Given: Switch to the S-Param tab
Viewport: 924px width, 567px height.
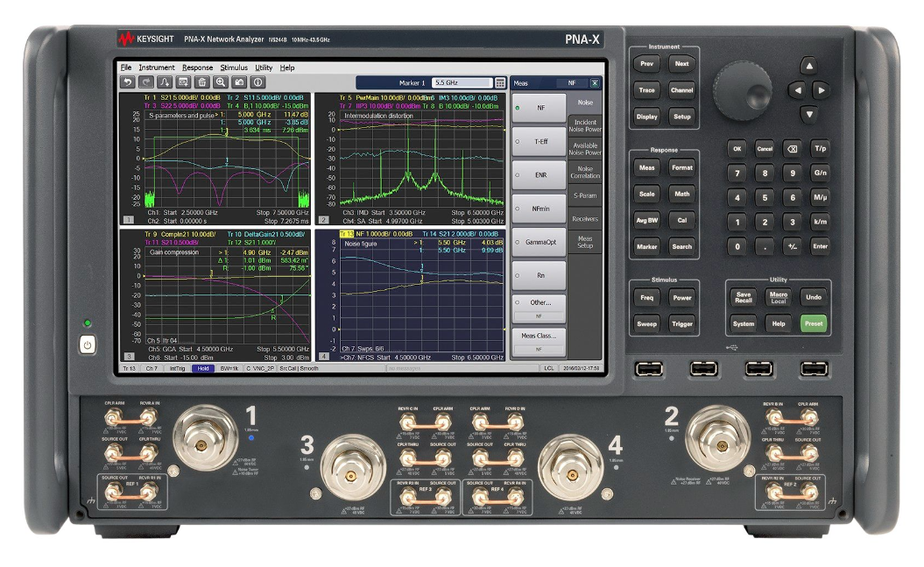Looking at the screenshot, I should pyautogui.click(x=584, y=195).
